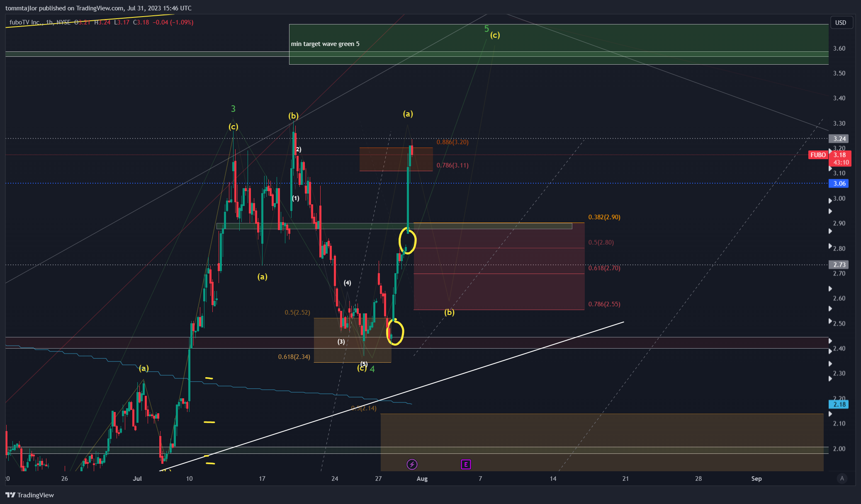Click the white (3) subwave label
861x504 pixels.
341,342
